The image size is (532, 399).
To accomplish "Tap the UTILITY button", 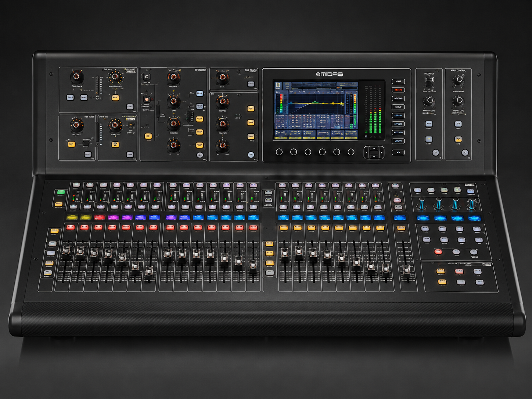I will coord(398,141).
